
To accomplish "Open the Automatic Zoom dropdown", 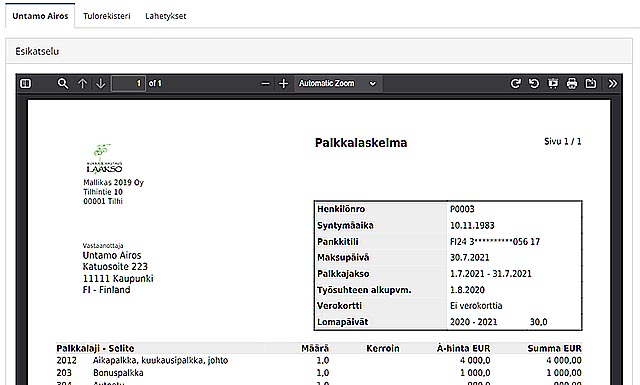I will coord(338,83).
